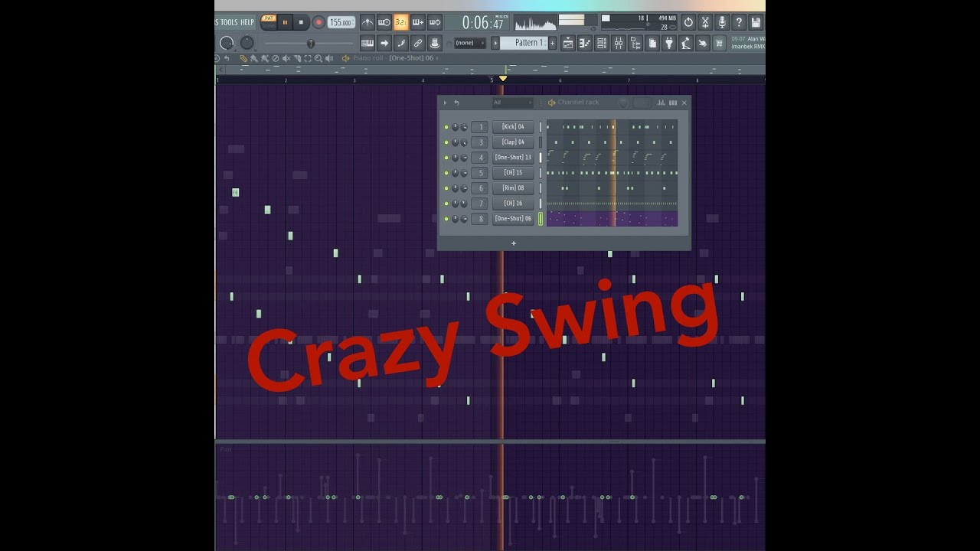980x551 pixels.
Task: Open the (none) snap selector dropdown
Action: pyautogui.click(x=470, y=43)
